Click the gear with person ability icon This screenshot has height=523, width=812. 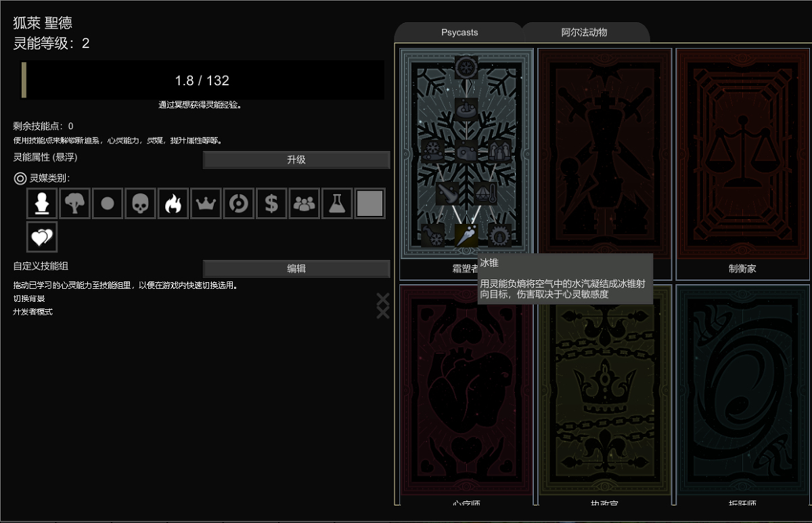tap(501, 235)
